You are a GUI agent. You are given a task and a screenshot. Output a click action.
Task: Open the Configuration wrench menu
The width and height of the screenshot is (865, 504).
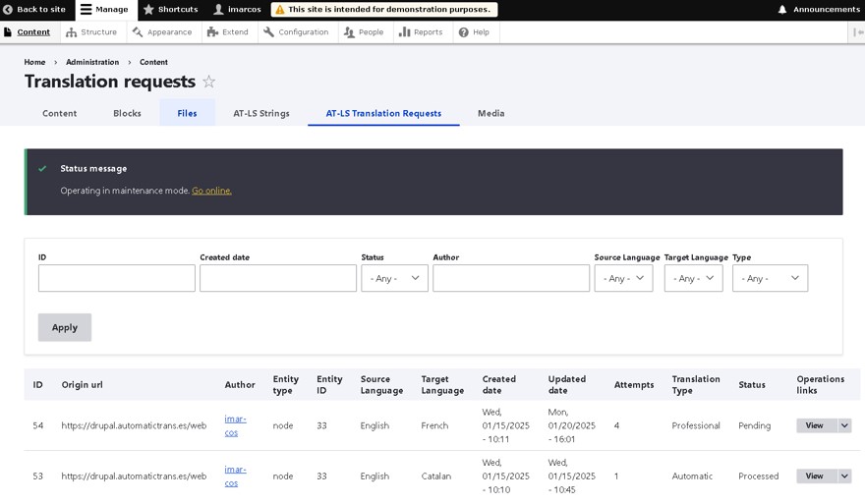click(296, 32)
